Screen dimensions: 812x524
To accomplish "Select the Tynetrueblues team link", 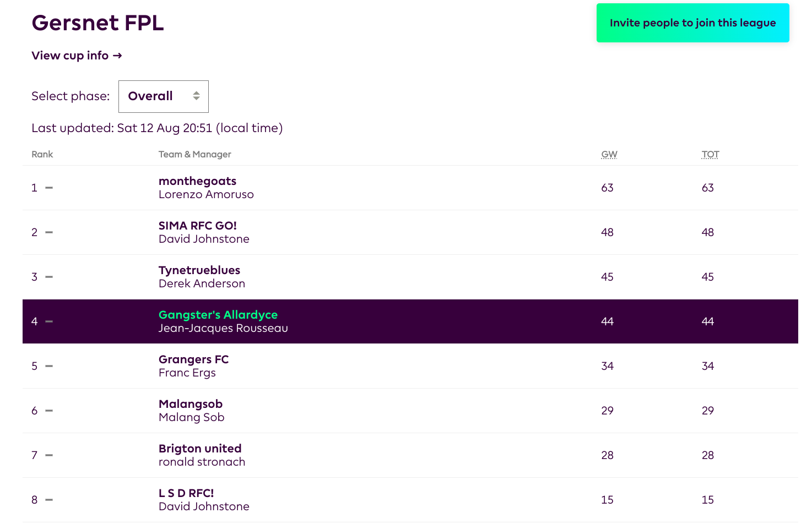I will click(199, 270).
